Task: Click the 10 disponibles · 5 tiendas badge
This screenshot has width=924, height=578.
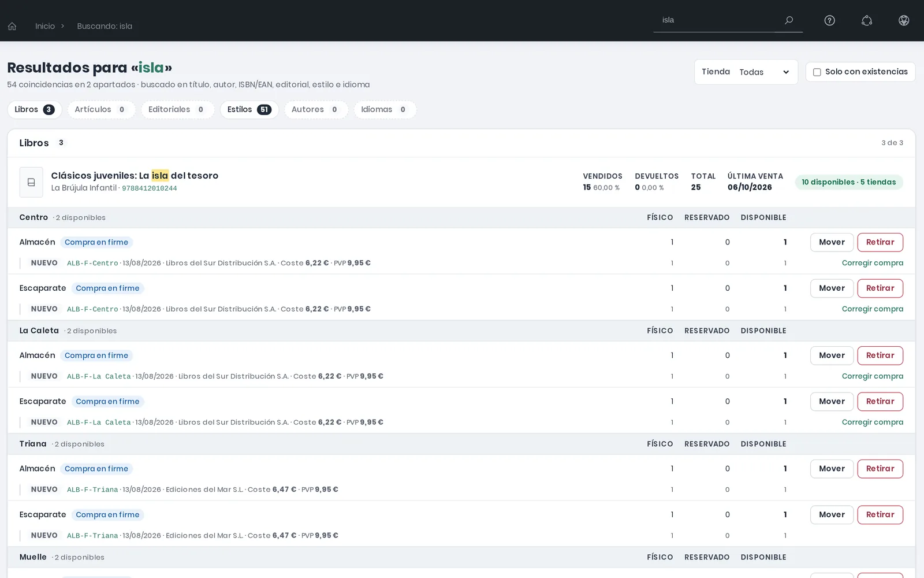Action: click(x=849, y=182)
